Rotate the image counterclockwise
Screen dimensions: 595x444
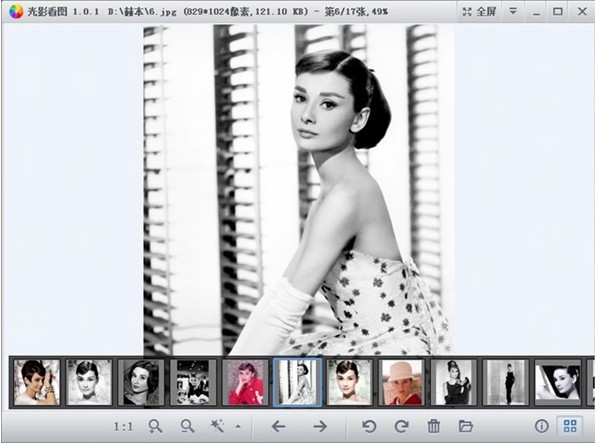coord(369,427)
